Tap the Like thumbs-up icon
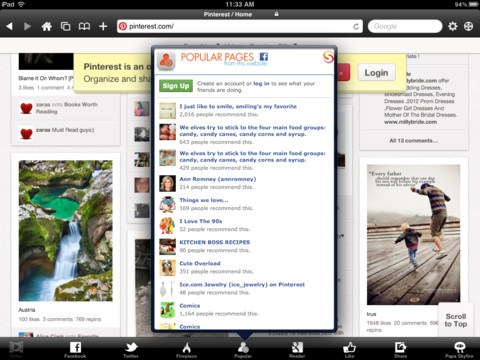Screen dimensions: 480x360 pyautogui.click(x=349, y=349)
